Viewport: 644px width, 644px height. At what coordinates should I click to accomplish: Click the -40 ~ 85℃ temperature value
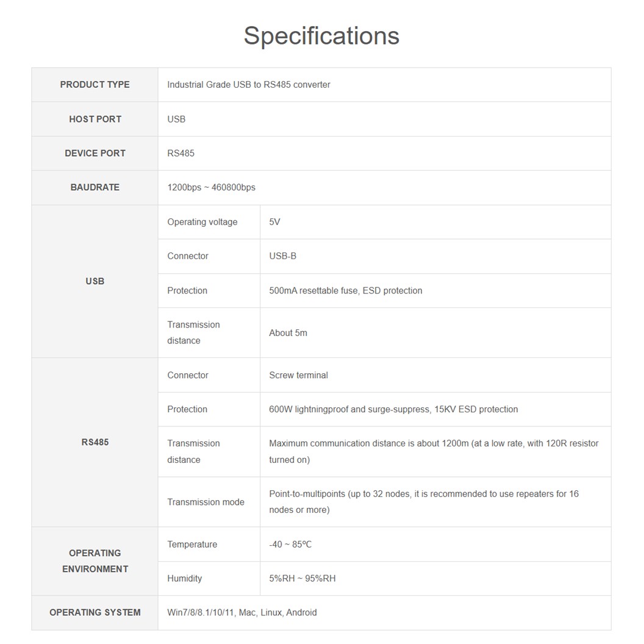pyautogui.click(x=290, y=544)
